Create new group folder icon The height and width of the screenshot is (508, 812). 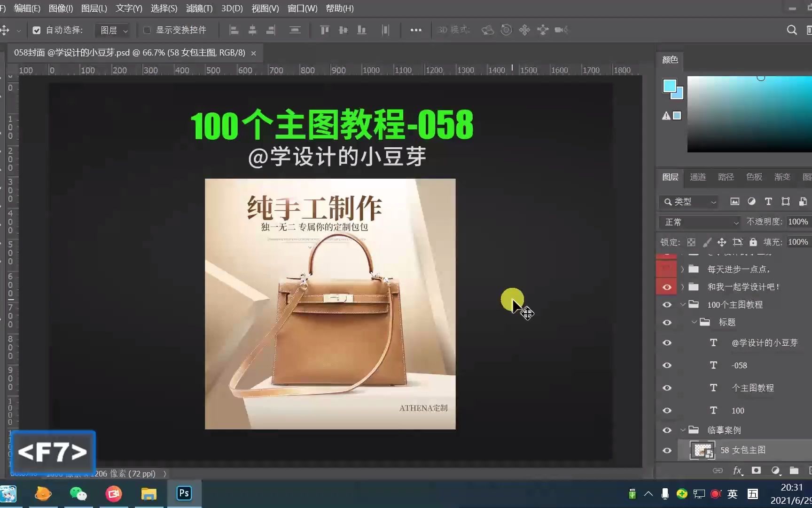(x=794, y=470)
